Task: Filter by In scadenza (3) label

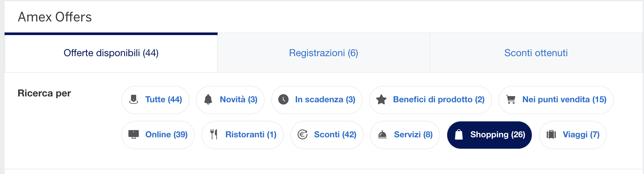Action: click(x=325, y=99)
